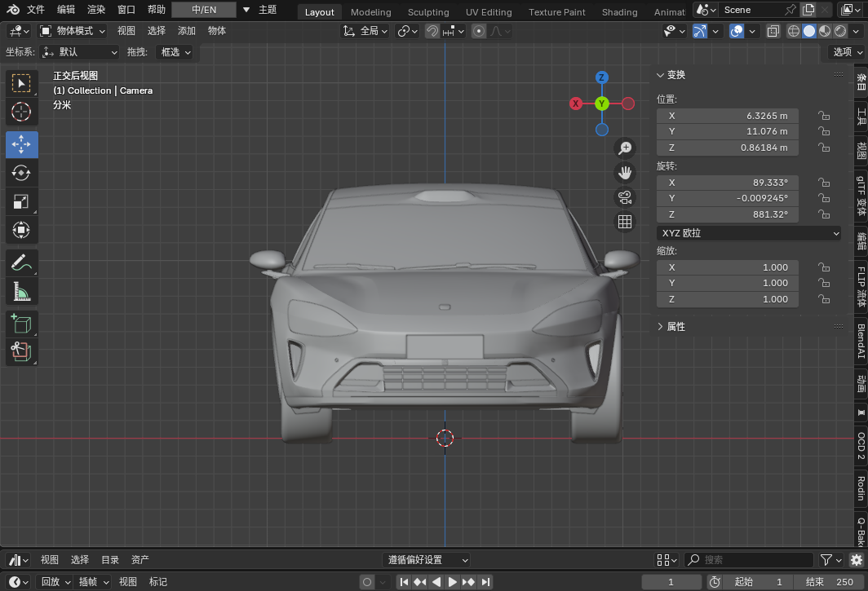
Task: Lock the X location value
Action: (824, 116)
